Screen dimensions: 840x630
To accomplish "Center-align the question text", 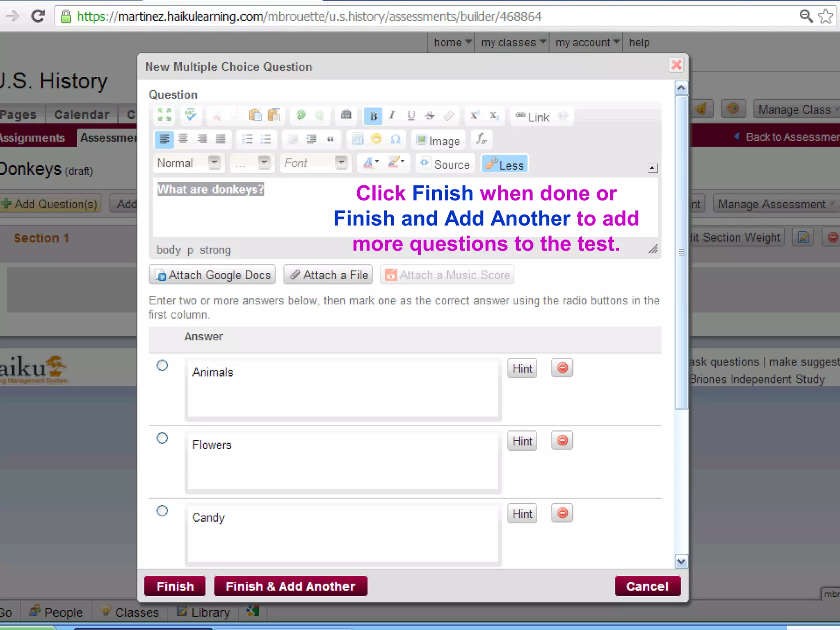I will 183,139.
